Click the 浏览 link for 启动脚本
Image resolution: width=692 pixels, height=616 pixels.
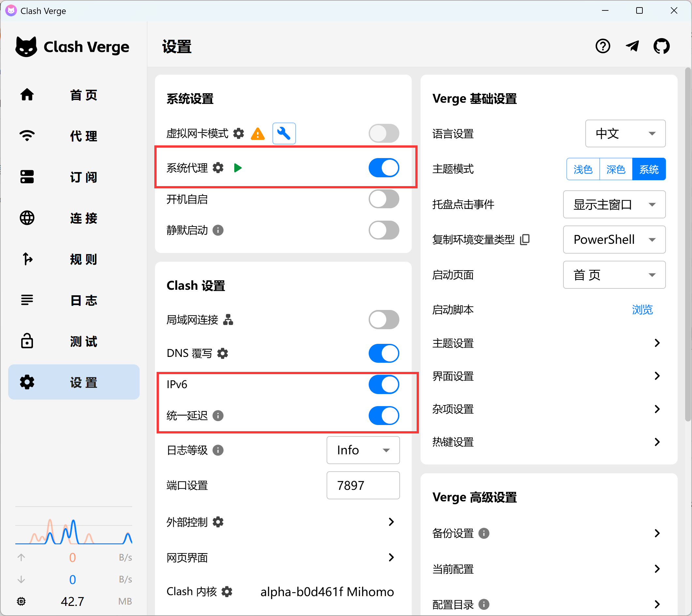642,310
